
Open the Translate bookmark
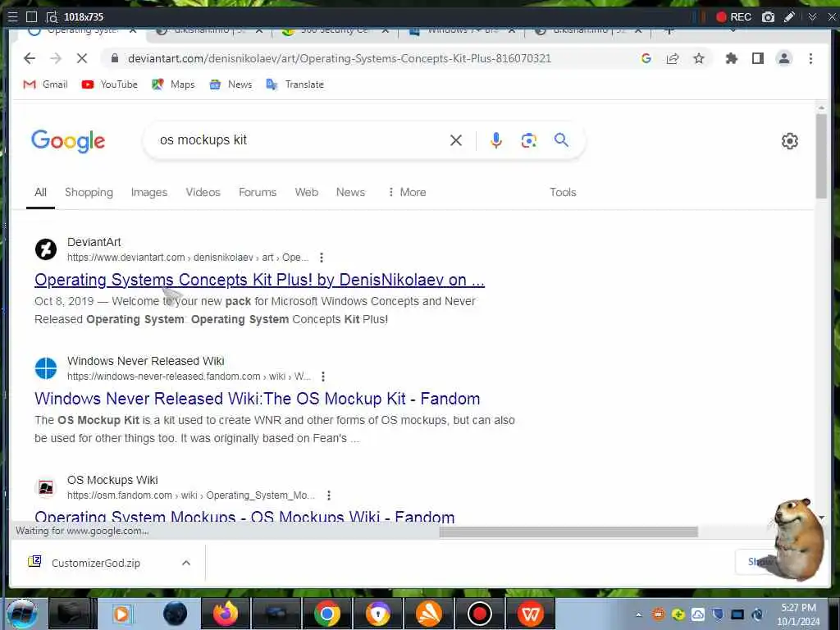point(295,84)
